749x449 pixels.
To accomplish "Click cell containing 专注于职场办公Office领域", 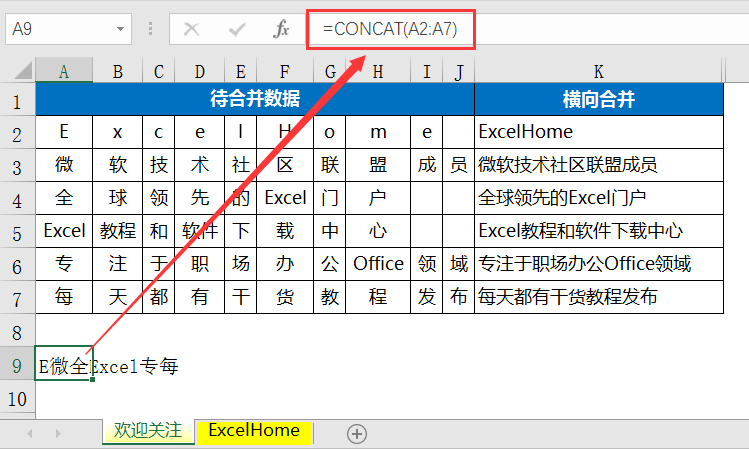I will tap(599, 264).
